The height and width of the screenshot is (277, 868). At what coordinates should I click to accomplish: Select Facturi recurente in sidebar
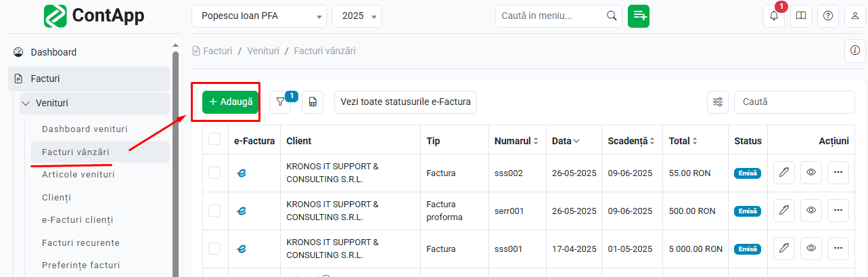[x=81, y=242]
